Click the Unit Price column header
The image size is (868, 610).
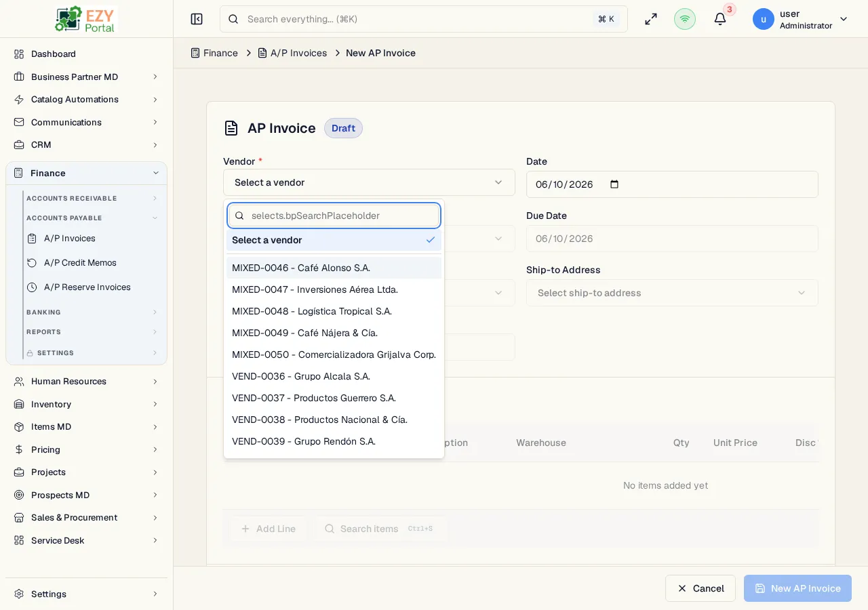click(735, 443)
